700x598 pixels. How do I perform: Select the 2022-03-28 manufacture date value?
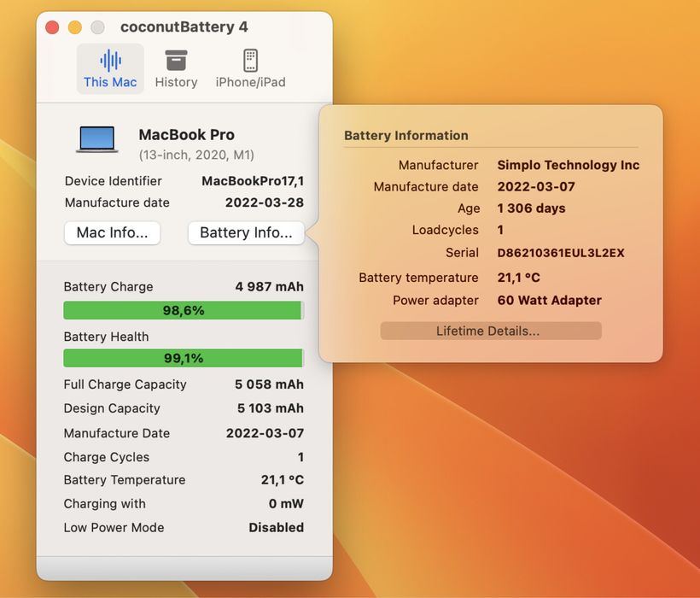click(x=265, y=202)
